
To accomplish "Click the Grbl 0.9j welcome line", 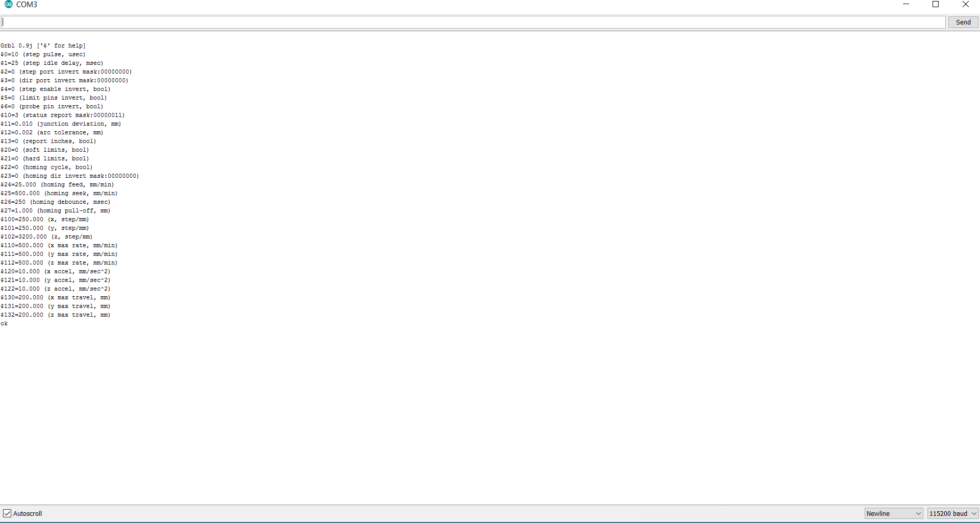I will [43, 46].
